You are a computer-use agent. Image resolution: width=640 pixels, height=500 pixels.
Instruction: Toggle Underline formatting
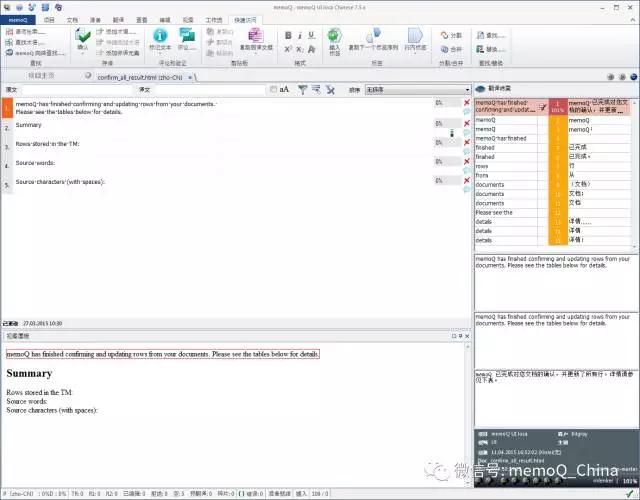coord(311,36)
